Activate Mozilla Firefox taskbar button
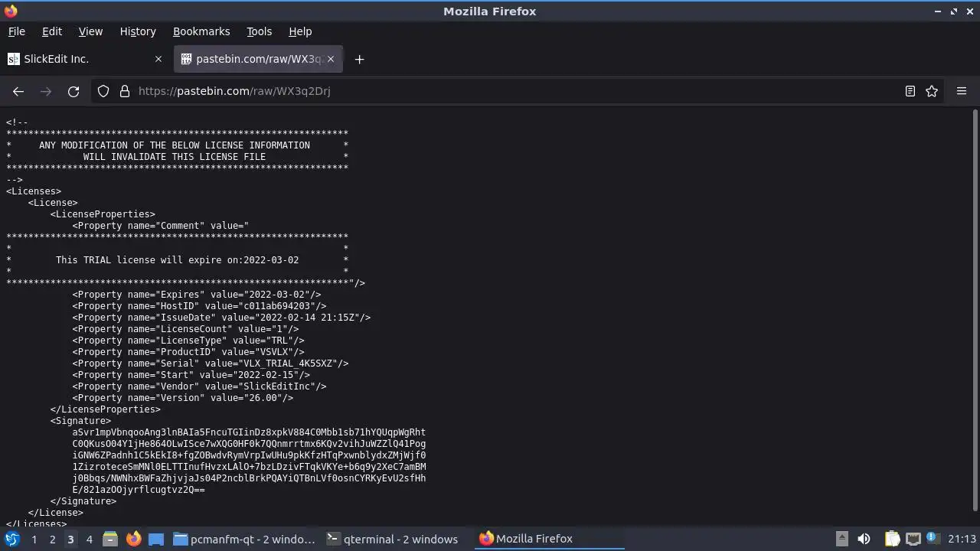This screenshot has width=980, height=551. click(x=550, y=539)
